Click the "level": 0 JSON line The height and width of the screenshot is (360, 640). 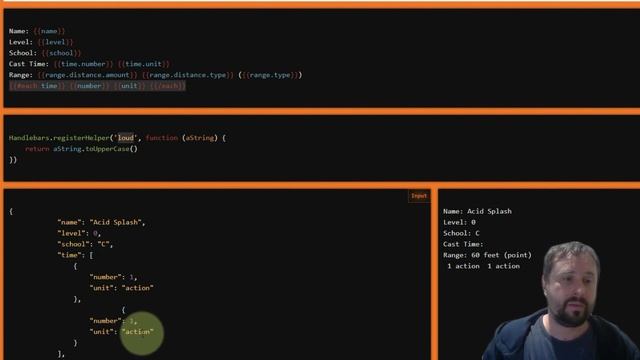tap(79, 233)
